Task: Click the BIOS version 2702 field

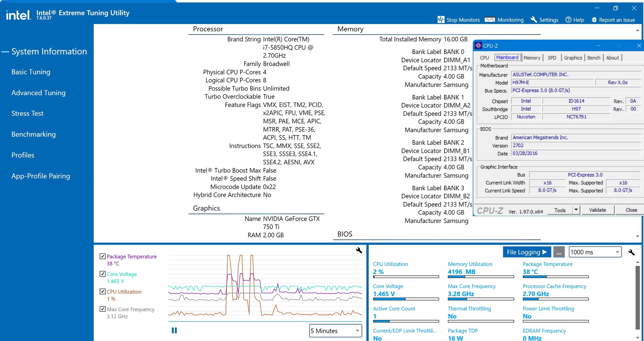Action: [576, 145]
